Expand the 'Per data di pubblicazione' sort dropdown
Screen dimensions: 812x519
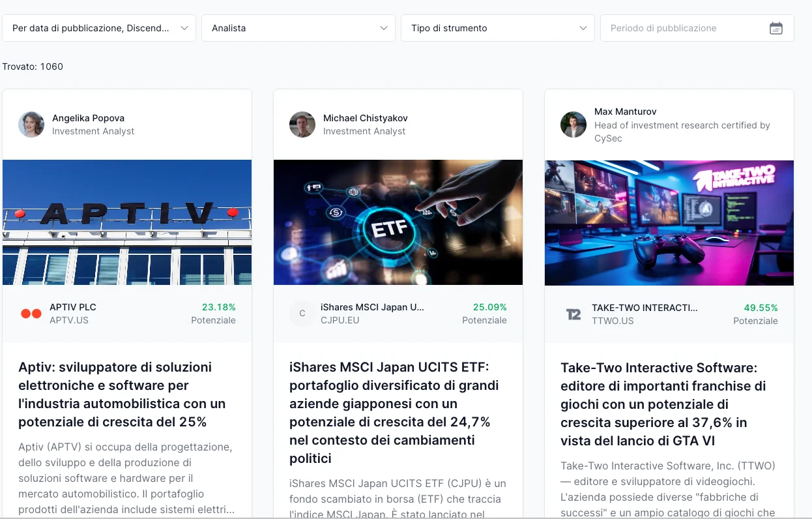(x=100, y=28)
